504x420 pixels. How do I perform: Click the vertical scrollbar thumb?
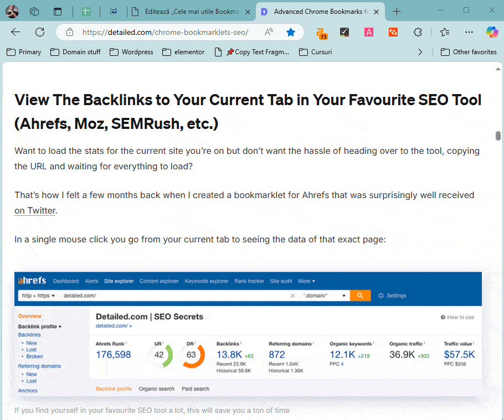(498, 136)
